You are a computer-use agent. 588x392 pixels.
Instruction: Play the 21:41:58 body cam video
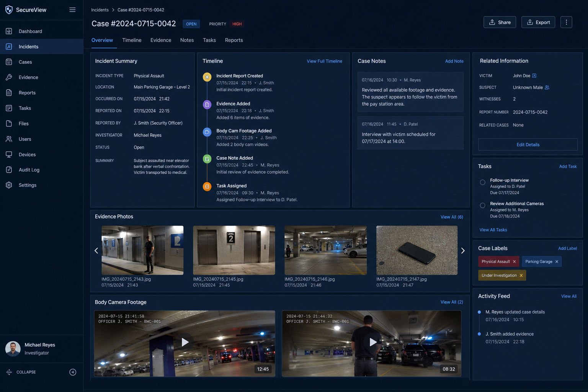(185, 342)
